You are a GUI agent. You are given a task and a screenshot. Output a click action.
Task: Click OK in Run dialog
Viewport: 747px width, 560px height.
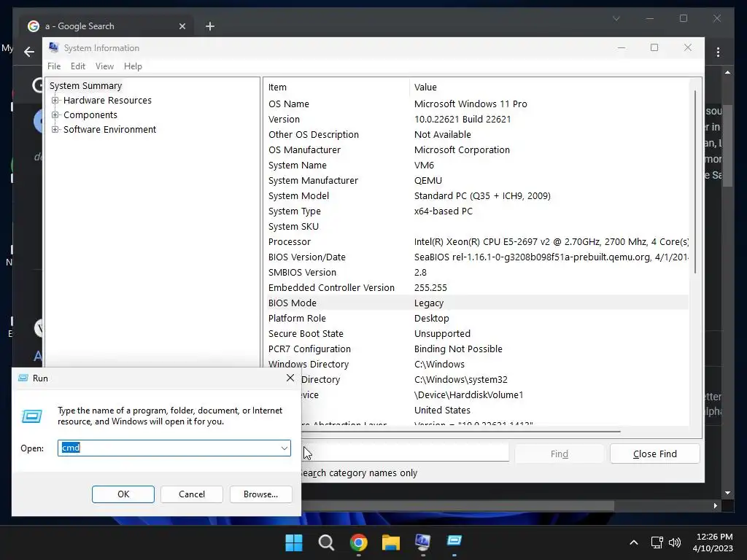click(123, 494)
